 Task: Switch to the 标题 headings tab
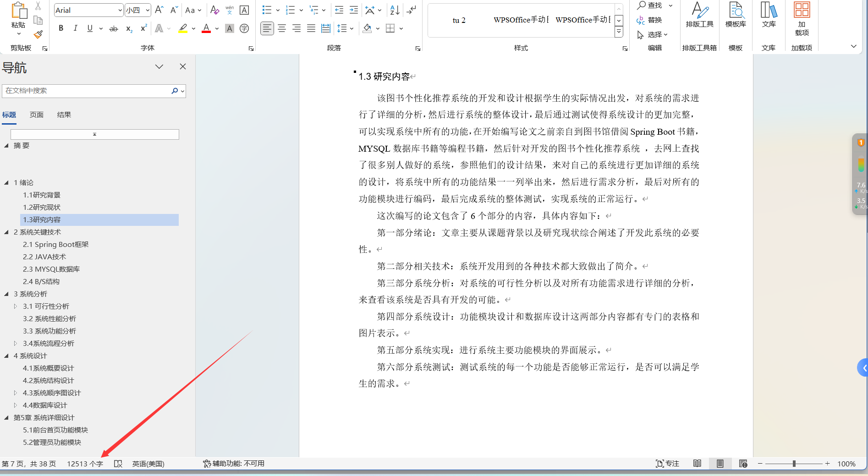tap(9, 115)
